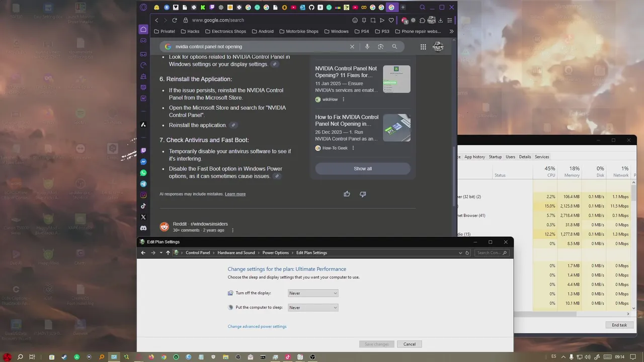Open the Electronics Shops bookmarks folder
The image size is (644, 362).
[x=225, y=31]
